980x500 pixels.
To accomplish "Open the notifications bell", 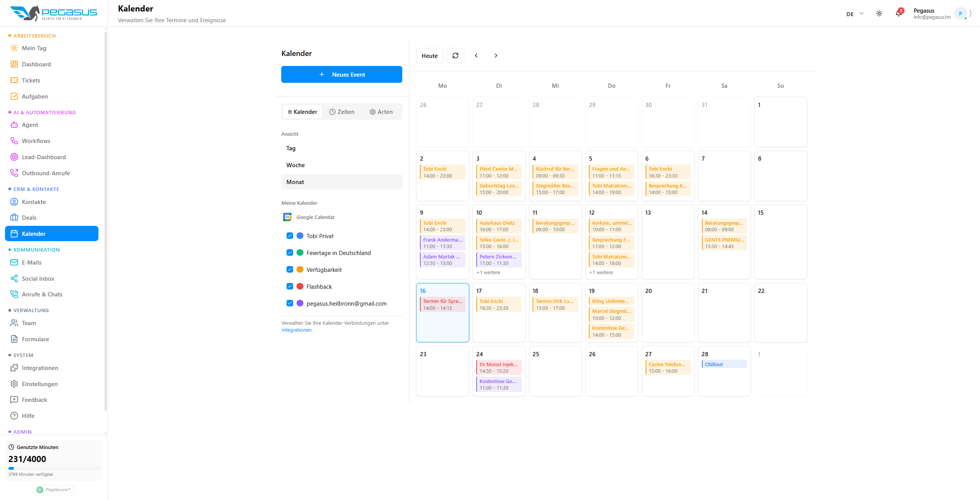I will 898,14.
